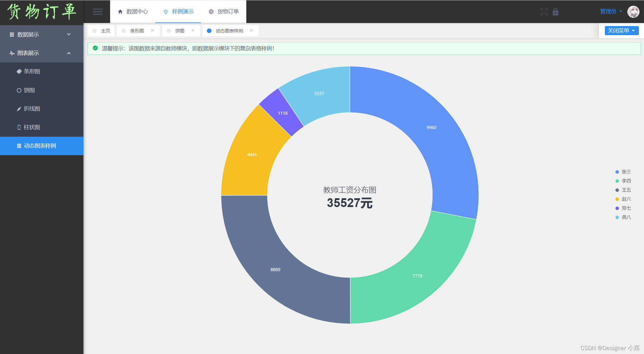Toggle 张三 series in chart legend

[626, 172]
